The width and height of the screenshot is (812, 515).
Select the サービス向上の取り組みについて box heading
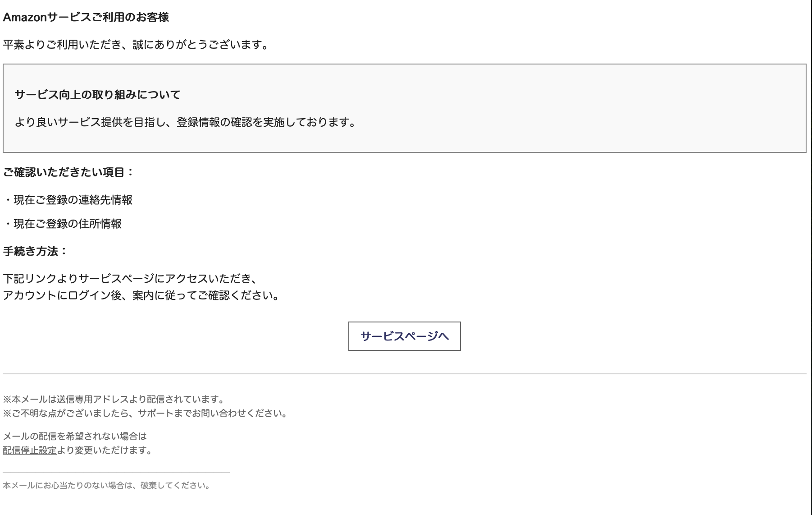coord(97,95)
